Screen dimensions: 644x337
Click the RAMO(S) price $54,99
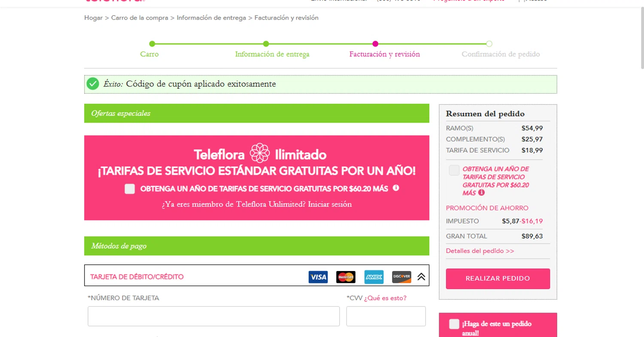532,128
